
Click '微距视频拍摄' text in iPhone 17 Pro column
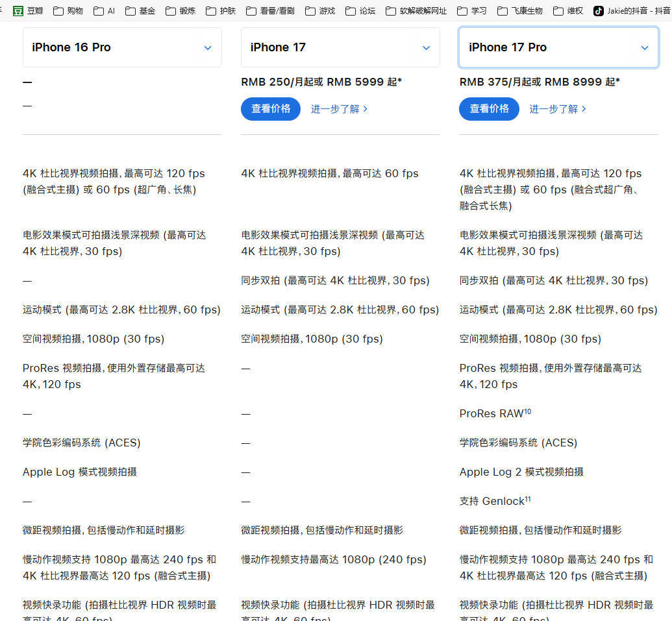pyautogui.click(x=489, y=530)
